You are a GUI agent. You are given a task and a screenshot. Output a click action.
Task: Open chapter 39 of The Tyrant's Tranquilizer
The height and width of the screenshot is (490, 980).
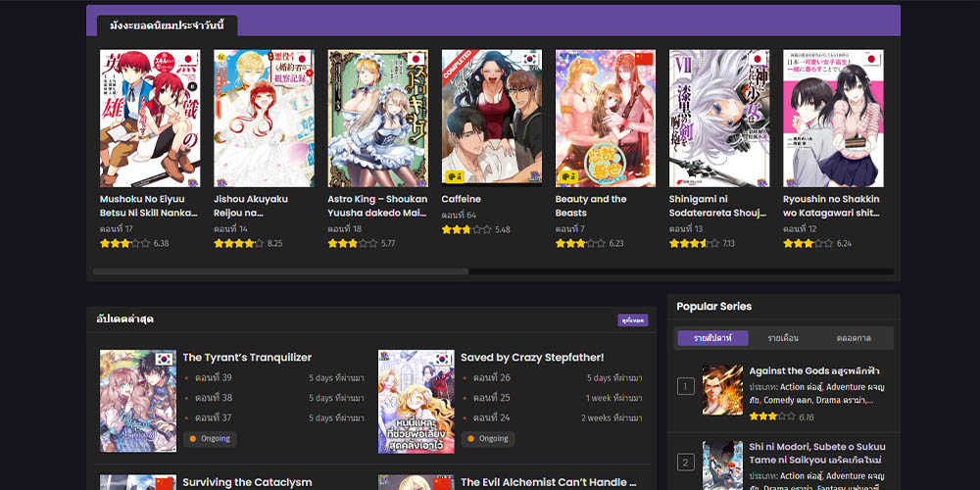pos(213,377)
